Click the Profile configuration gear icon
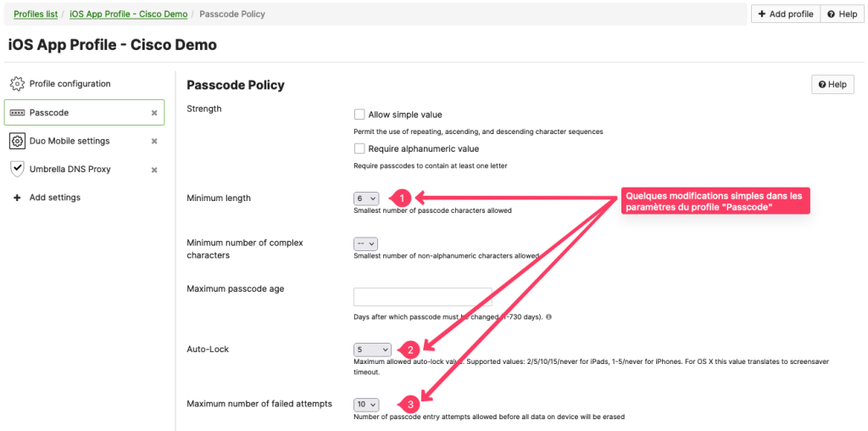Screen dimensions: 868x431 point(17,84)
